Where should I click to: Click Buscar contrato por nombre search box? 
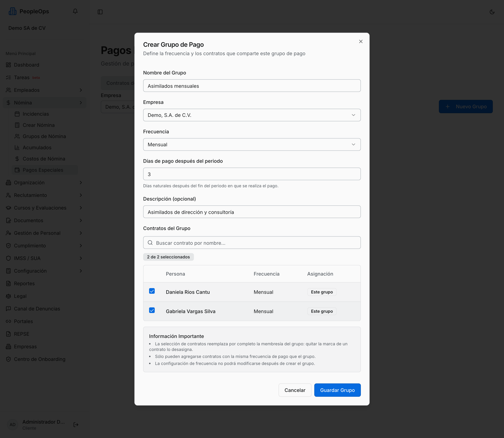pyautogui.click(x=252, y=243)
